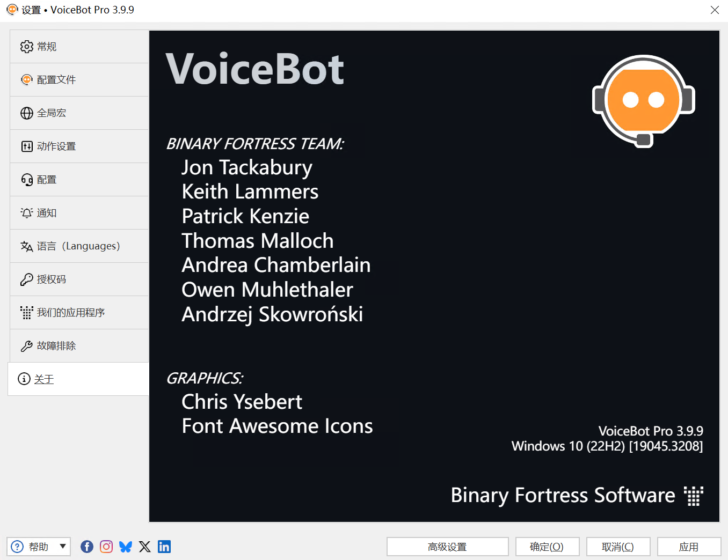Click the name Patrick Kenzie
Viewport: 728px width, 560px height.
pyautogui.click(x=245, y=216)
